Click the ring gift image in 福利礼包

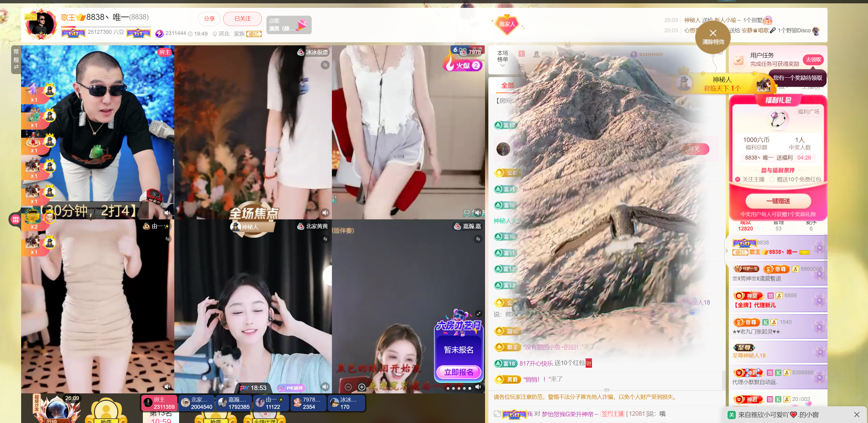point(778,119)
